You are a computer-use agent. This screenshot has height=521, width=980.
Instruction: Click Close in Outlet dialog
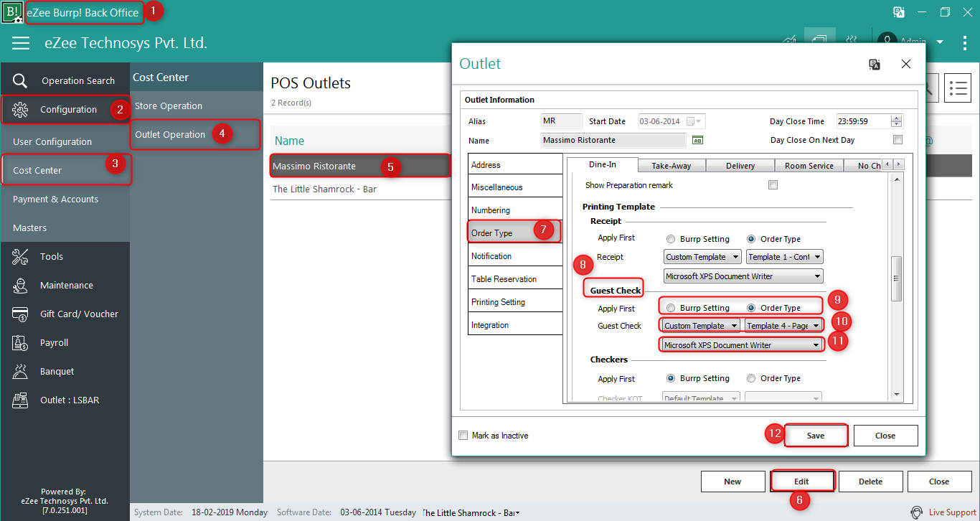pos(885,436)
